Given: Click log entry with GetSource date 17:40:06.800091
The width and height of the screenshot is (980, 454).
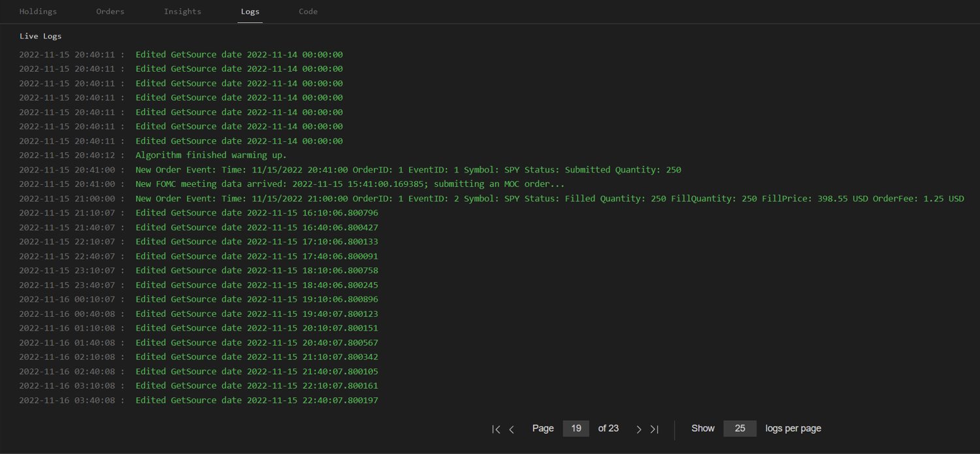Looking at the screenshot, I should coord(257,256).
